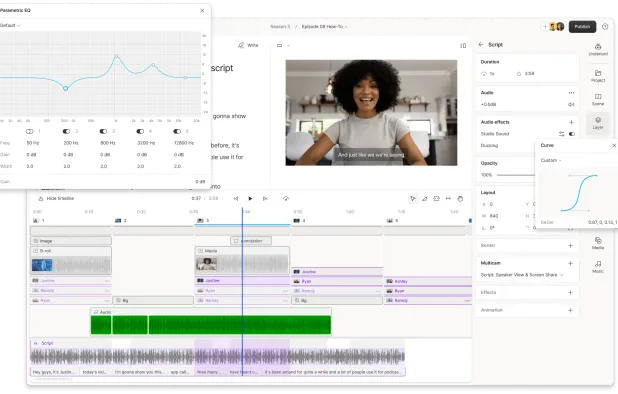This screenshot has height=394, width=618.
Task: Open the Scene panel in the right sidebar
Action: pyautogui.click(x=598, y=100)
